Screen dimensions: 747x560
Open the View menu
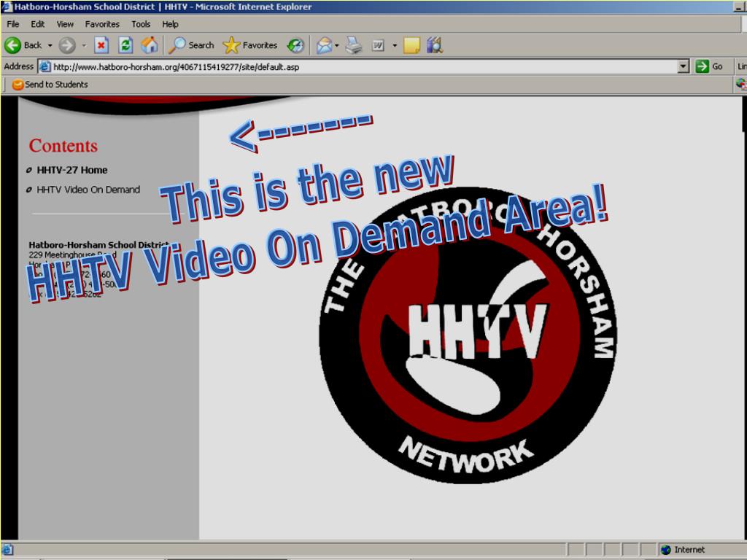pos(65,24)
